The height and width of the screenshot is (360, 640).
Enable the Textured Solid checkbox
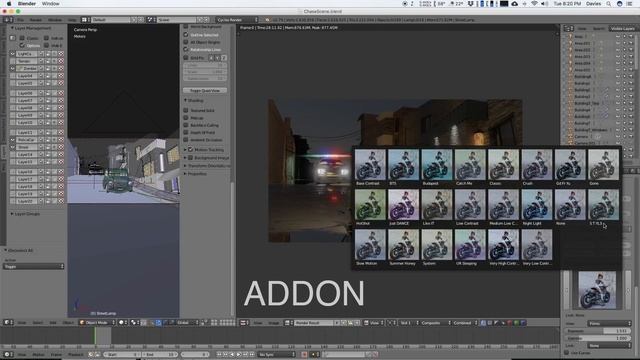(x=186, y=111)
